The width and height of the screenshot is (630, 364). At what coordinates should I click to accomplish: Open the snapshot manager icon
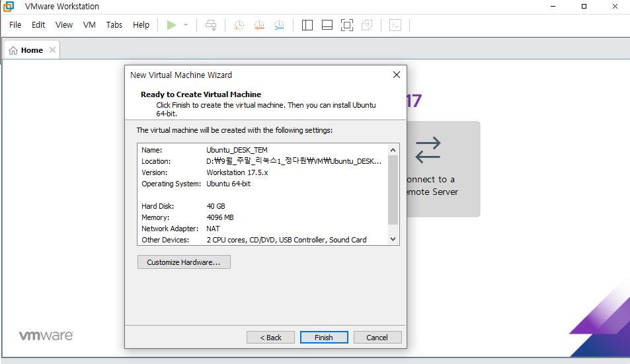(x=279, y=25)
